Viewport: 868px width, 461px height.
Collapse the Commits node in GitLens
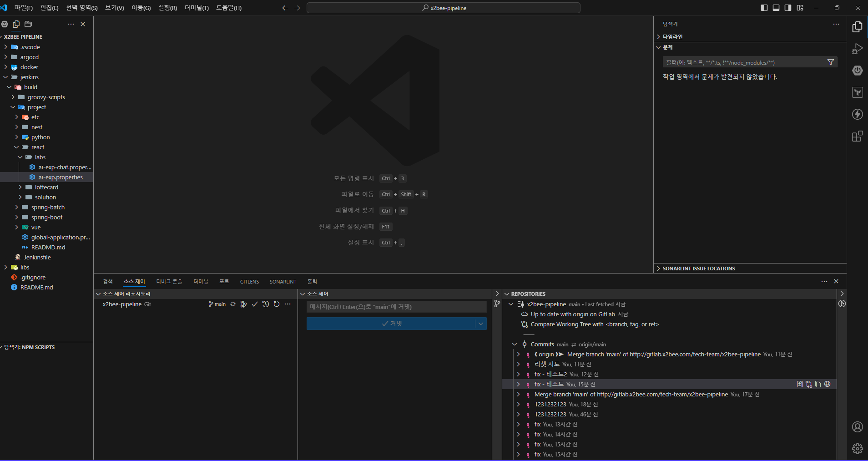[515, 344]
